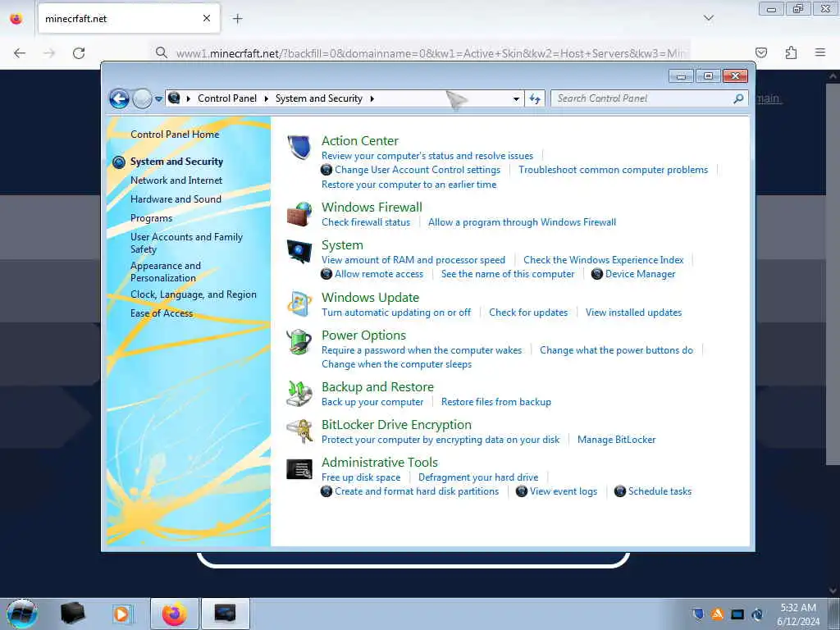Click the Control Panel icon in address bar
Image resolution: width=840 pixels, height=630 pixels.
pyautogui.click(x=174, y=98)
